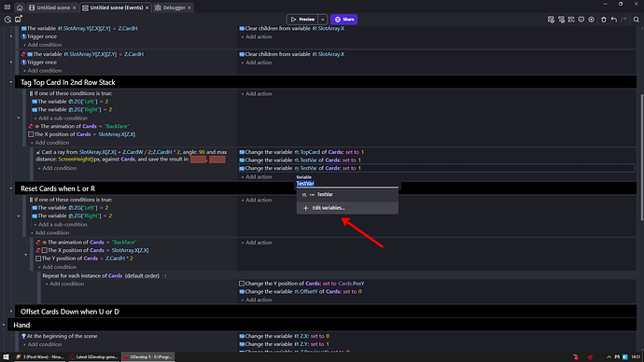
Task: Open the notifications icon with orange dot
Action: 18,20
